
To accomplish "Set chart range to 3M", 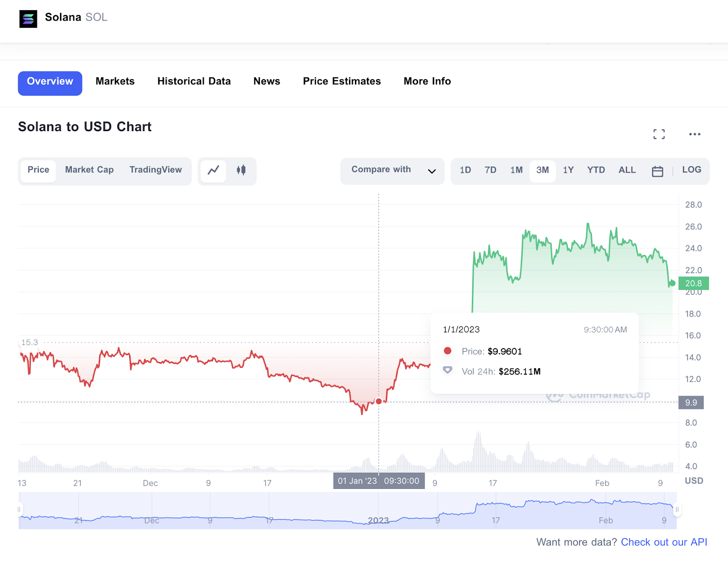I will pyautogui.click(x=542, y=171).
